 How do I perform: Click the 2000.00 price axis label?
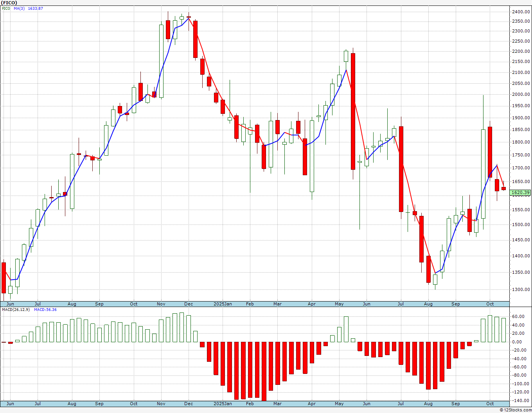[x=521, y=94]
